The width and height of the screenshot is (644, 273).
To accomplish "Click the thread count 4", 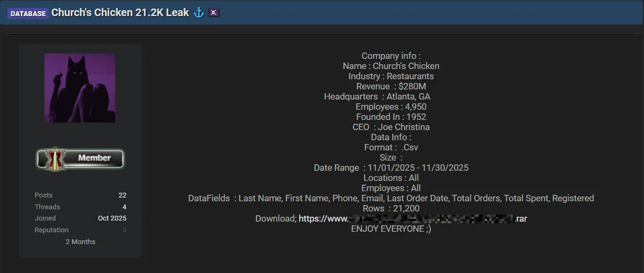I will pos(124,207).
